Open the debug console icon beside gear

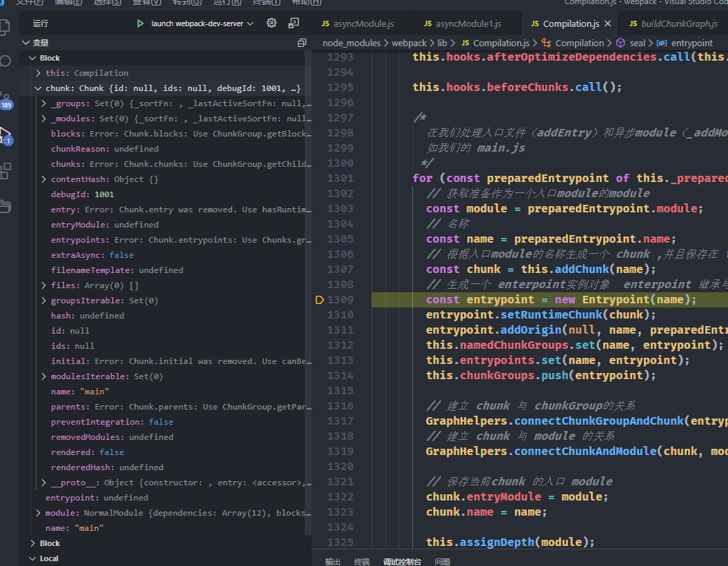click(x=294, y=23)
